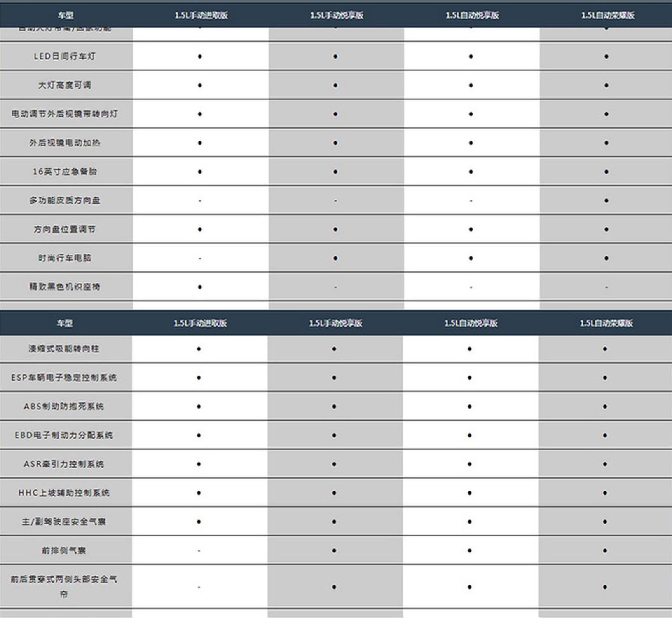Viewport: 672px width, 618px height.
Task: Click the LED日间行车灯 row label
Action: [x=64, y=56]
